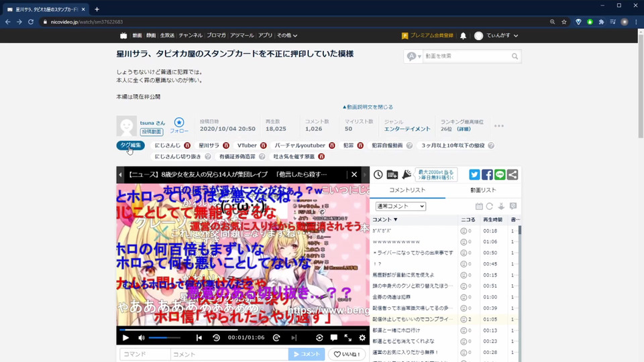644x362 pixels.
Task: Play the video
Action: click(125, 338)
